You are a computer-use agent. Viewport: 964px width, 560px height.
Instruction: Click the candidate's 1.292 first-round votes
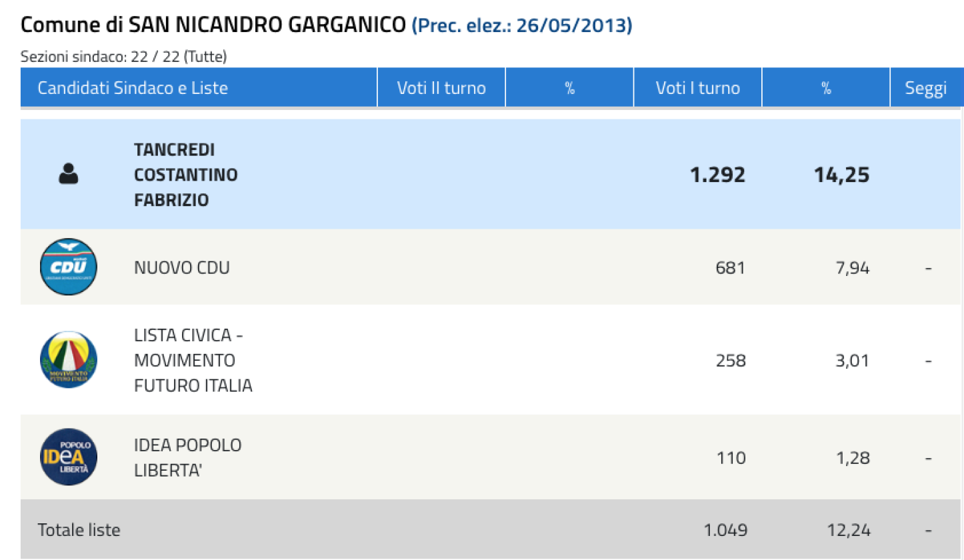pyautogui.click(x=717, y=175)
